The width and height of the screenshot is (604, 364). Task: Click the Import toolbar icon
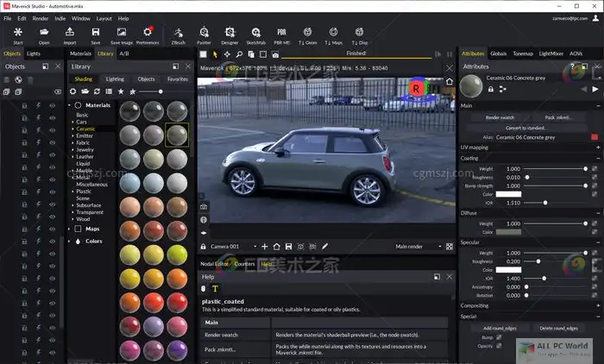click(x=69, y=32)
